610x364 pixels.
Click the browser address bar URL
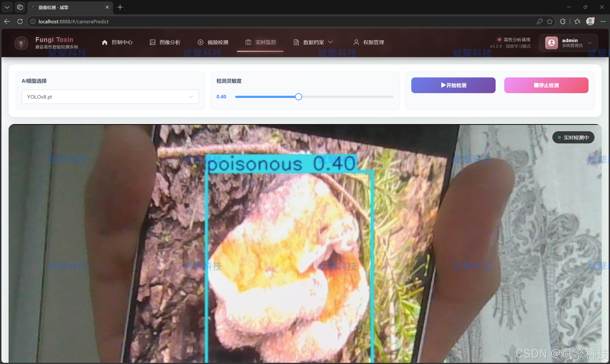74,22
